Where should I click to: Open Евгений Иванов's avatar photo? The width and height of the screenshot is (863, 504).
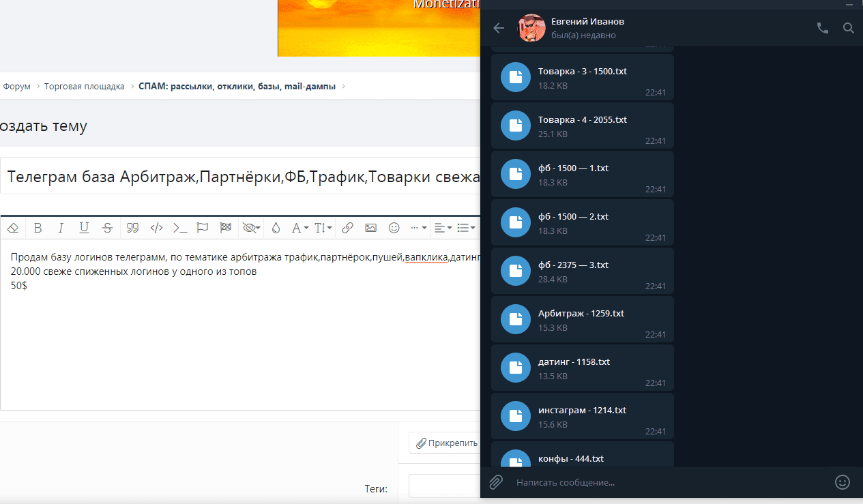[532, 28]
